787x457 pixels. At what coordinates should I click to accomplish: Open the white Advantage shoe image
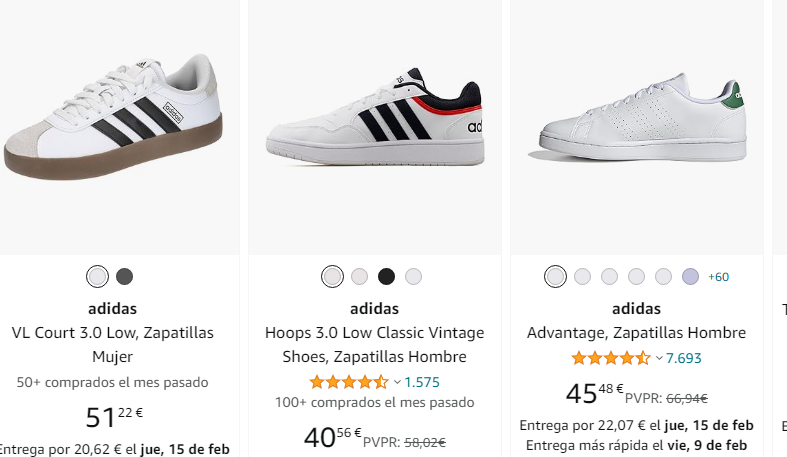click(637, 118)
